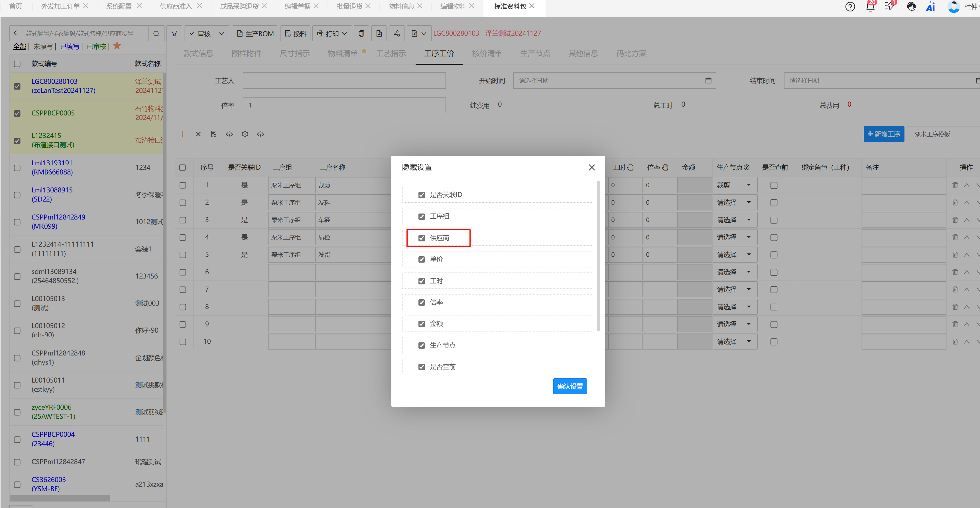The height and width of the screenshot is (508, 980).
Task: Switch to the 供应商准入 top tab
Action: pos(175,6)
